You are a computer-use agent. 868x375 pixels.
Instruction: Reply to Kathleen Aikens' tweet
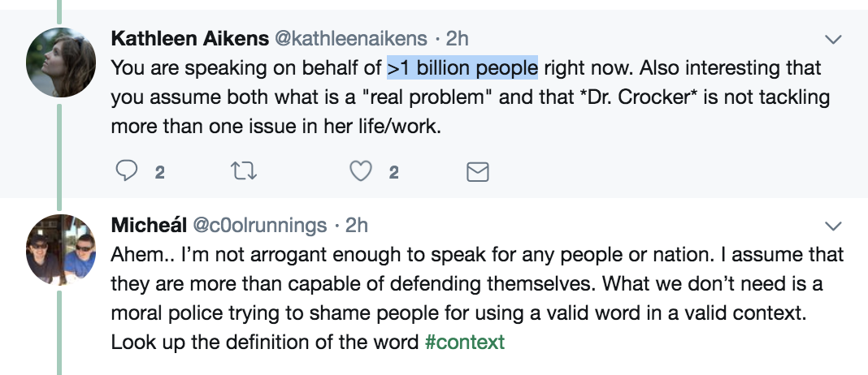(128, 171)
